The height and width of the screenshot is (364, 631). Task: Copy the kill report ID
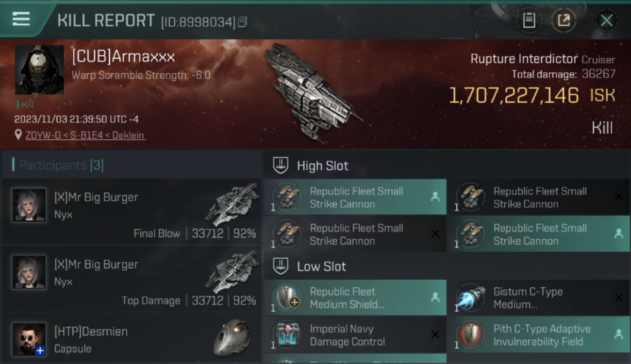tap(242, 22)
